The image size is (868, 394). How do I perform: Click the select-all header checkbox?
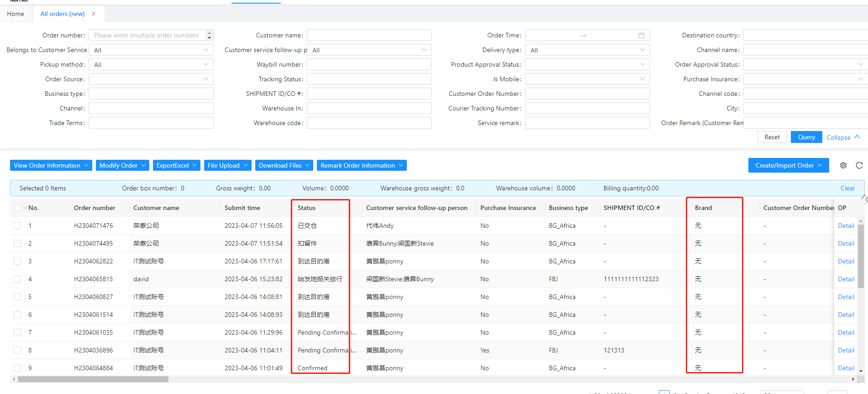[x=17, y=208]
